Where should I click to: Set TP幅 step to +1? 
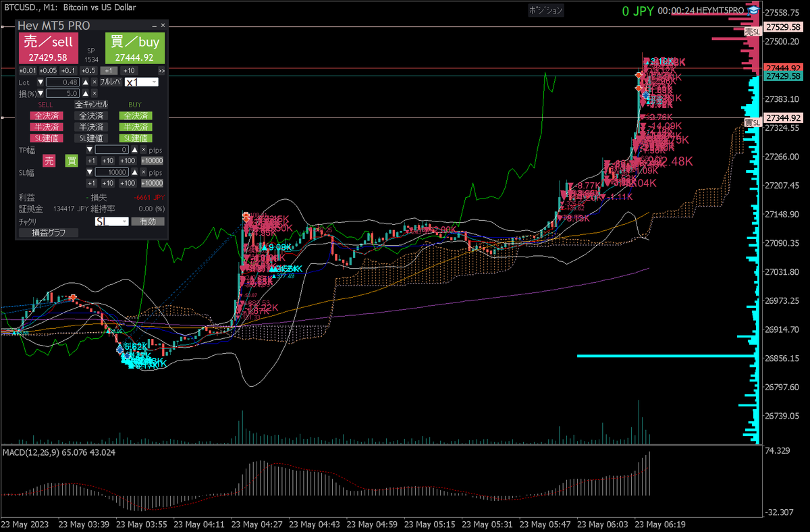(x=92, y=161)
